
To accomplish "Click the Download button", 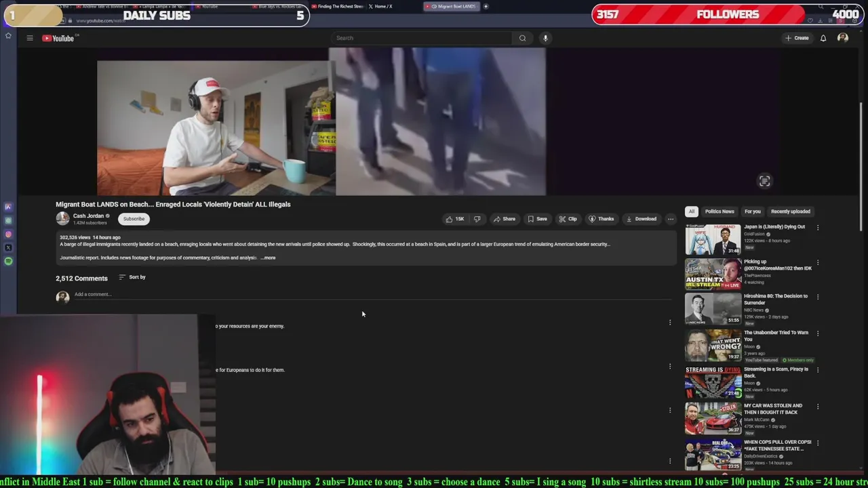I will tap(642, 219).
